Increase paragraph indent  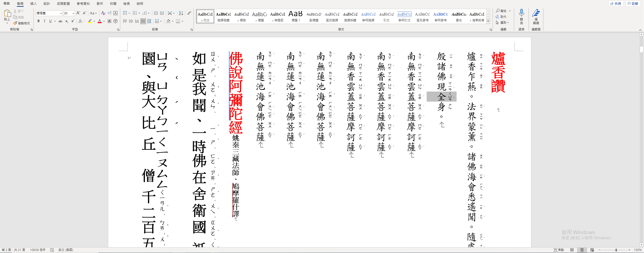[x=162, y=13]
